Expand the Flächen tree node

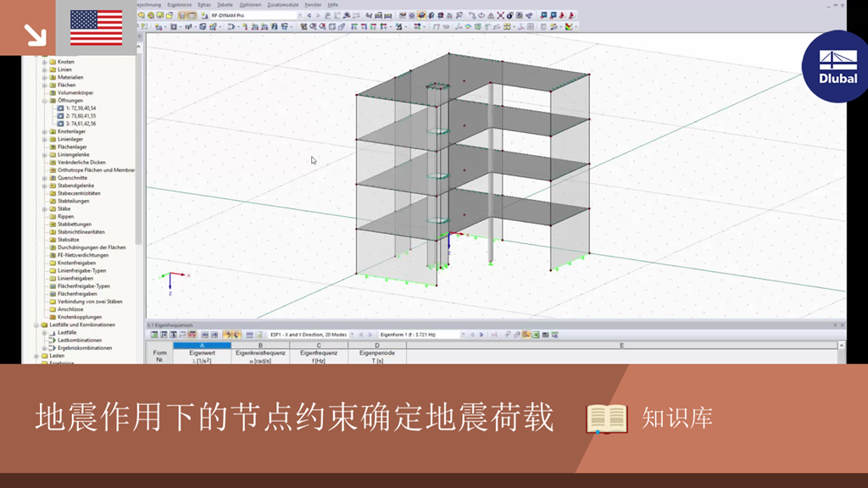(x=44, y=86)
